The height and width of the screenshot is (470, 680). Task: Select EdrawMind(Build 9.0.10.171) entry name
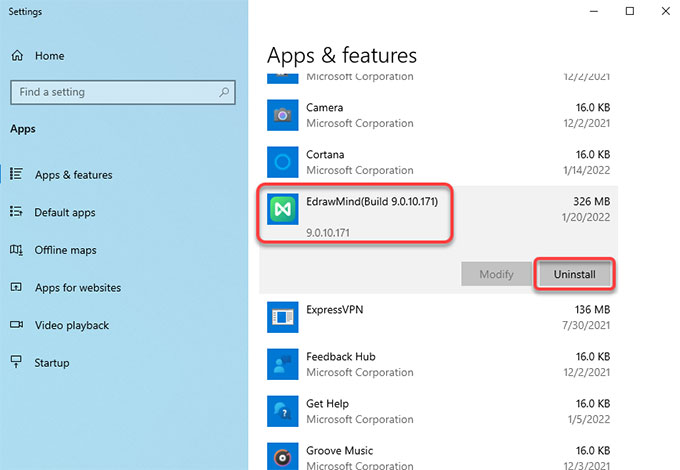click(x=372, y=202)
